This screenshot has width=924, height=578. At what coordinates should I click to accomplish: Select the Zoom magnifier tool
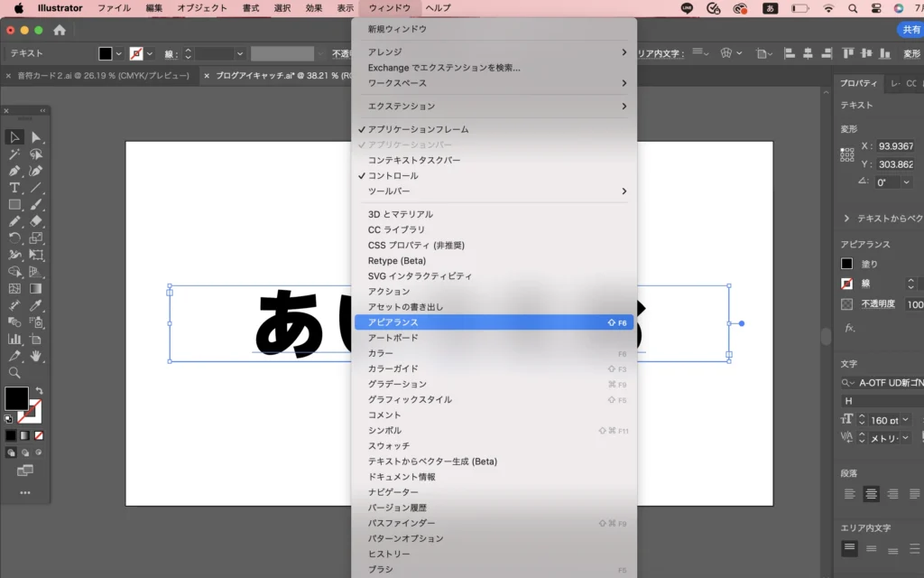[14, 372]
